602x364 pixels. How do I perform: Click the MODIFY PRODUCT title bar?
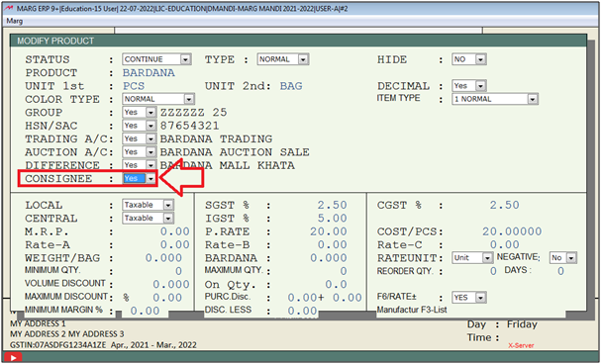(298, 41)
